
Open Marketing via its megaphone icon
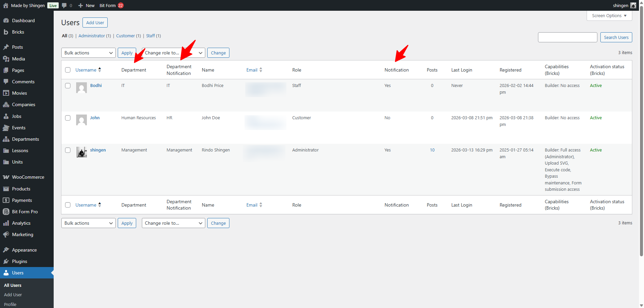pyautogui.click(x=6, y=234)
